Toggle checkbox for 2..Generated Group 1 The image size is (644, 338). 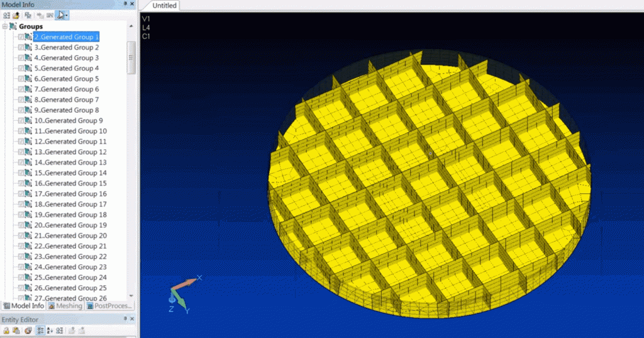(21, 37)
